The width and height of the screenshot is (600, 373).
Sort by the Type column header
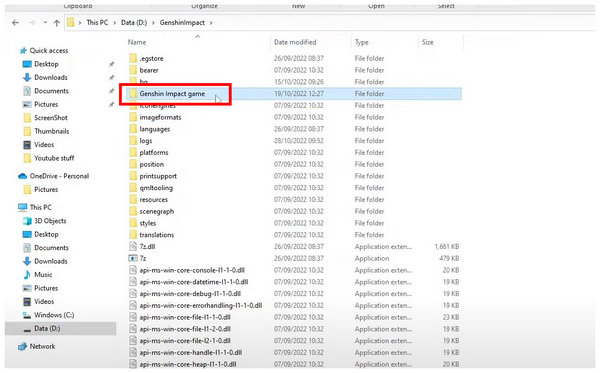pyautogui.click(x=361, y=42)
